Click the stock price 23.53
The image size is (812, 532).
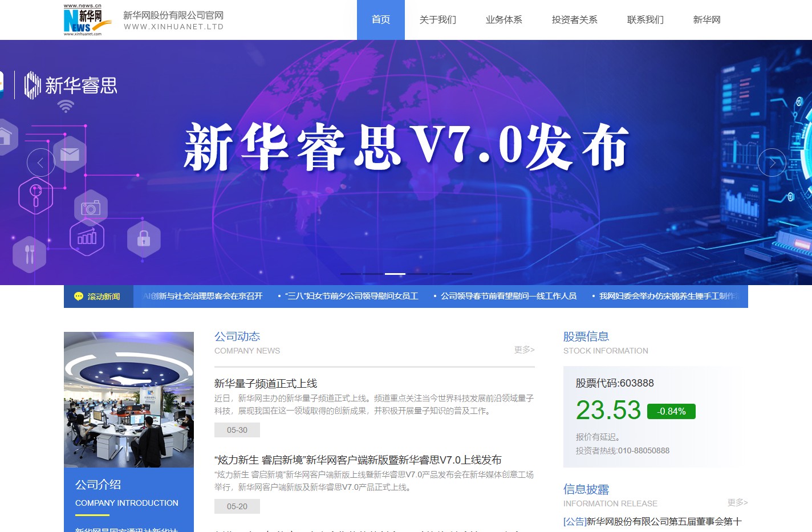pyautogui.click(x=608, y=411)
